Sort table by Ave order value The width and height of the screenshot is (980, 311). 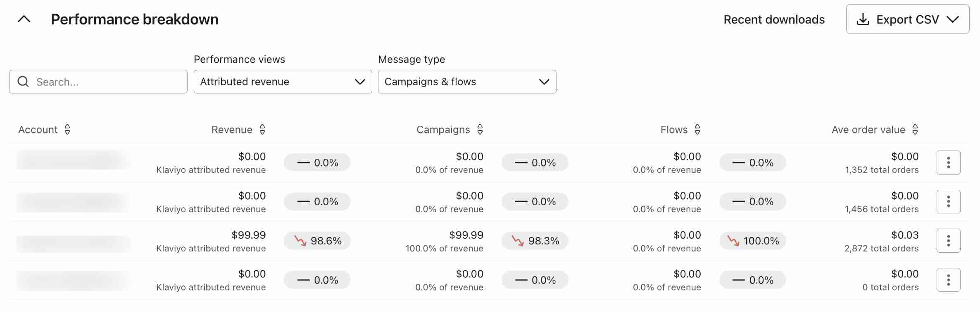[915, 129]
